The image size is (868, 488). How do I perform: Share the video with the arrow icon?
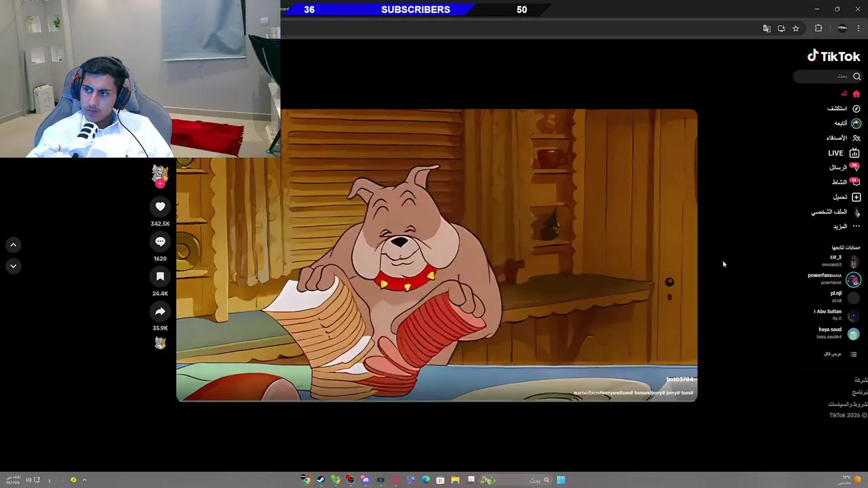point(160,311)
